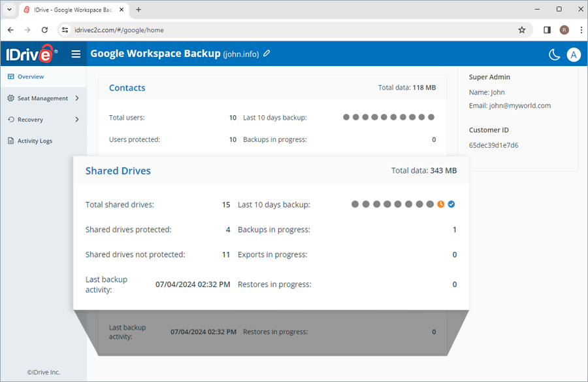Open the Chrome profile avatar
Image resolution: width=588 pixels, height=382 pixels.
564,30
